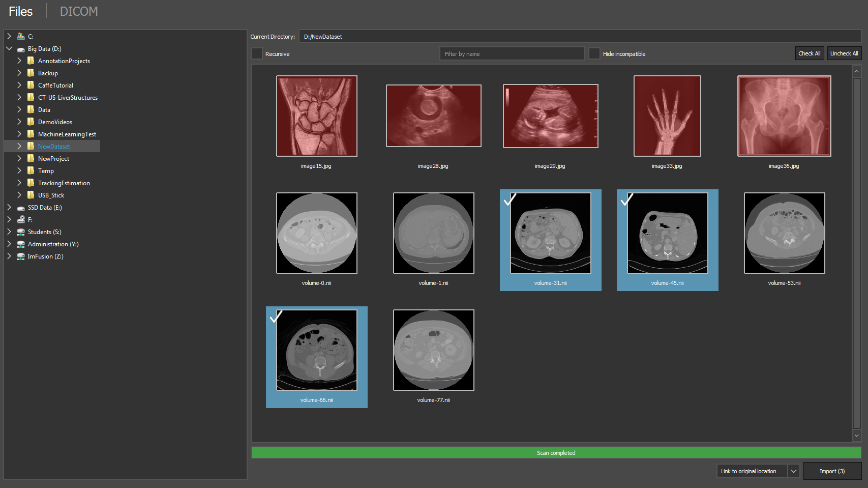
Task: Select the image36.jpg pelvis thumbnail
Action: coord(784,116)
